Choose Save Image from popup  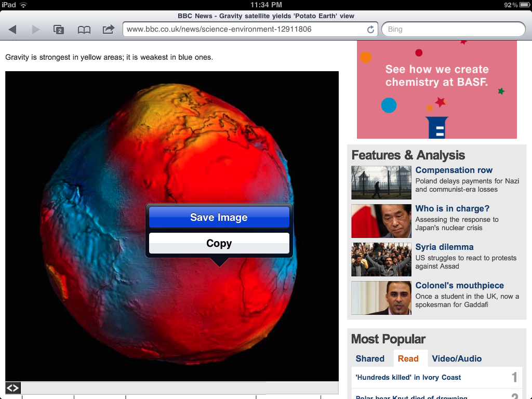point(219,217)
